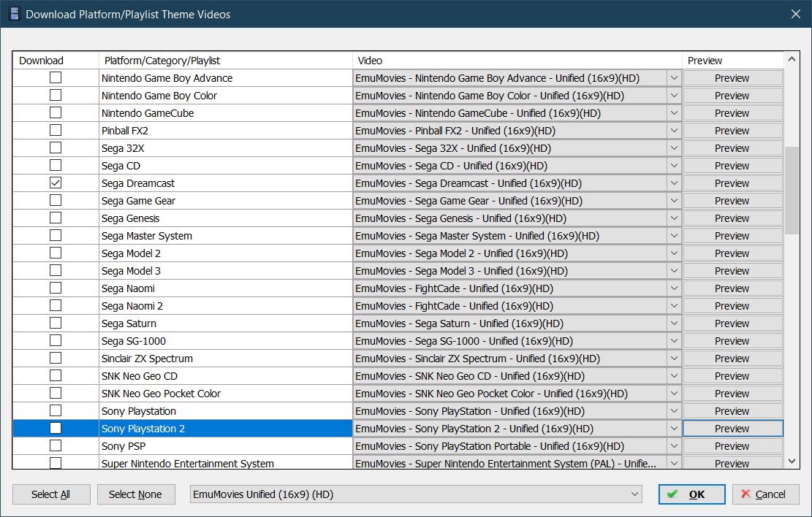Select the Sinclair ZX Spectrum platform name
This screenshot has height=517, width=812.
[x=147, y=358]
